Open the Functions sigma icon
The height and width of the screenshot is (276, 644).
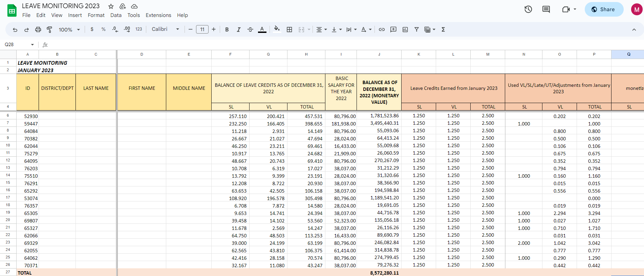[x=443, y=30]
